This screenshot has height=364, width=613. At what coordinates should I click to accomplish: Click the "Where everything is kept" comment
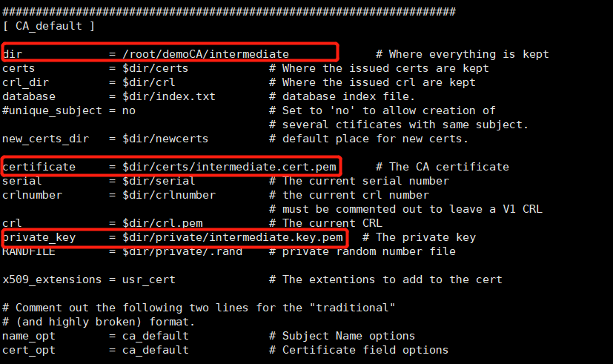pos(468,54)
